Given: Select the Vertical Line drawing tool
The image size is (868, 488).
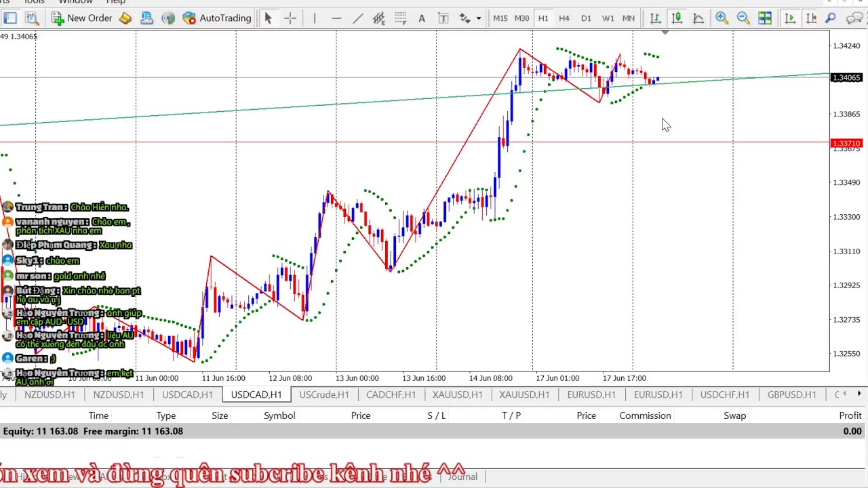Looking at the screenshot, I should pyautogui.click(x=315, y=18).
